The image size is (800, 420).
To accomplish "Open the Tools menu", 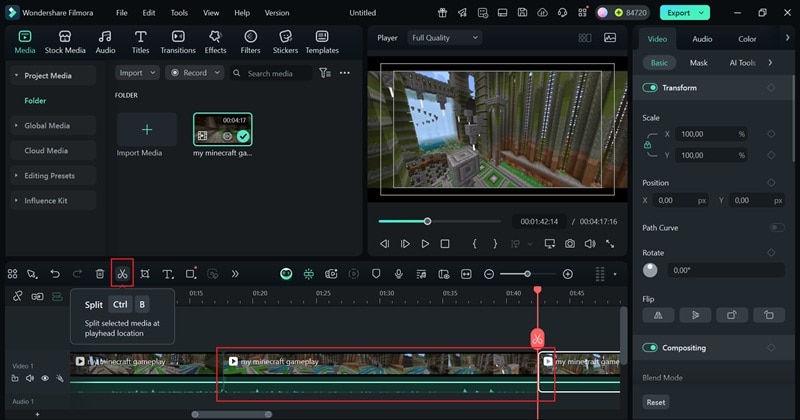I will click(179, 13).
